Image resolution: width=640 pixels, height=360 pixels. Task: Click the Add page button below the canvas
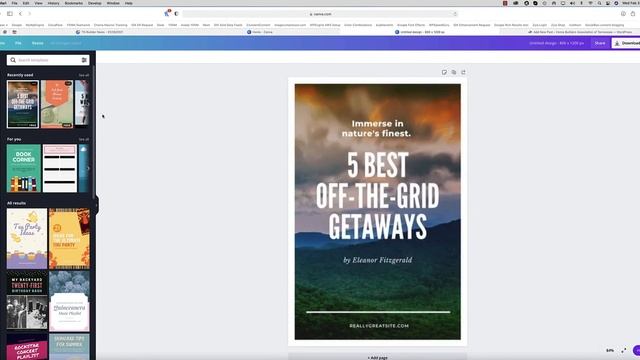click(x=378, y=357)
